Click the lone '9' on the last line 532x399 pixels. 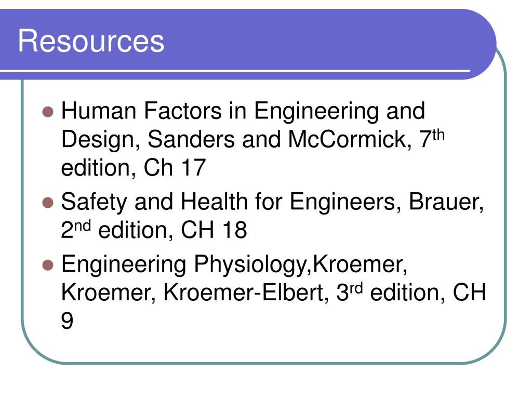[x=67, y=321]
